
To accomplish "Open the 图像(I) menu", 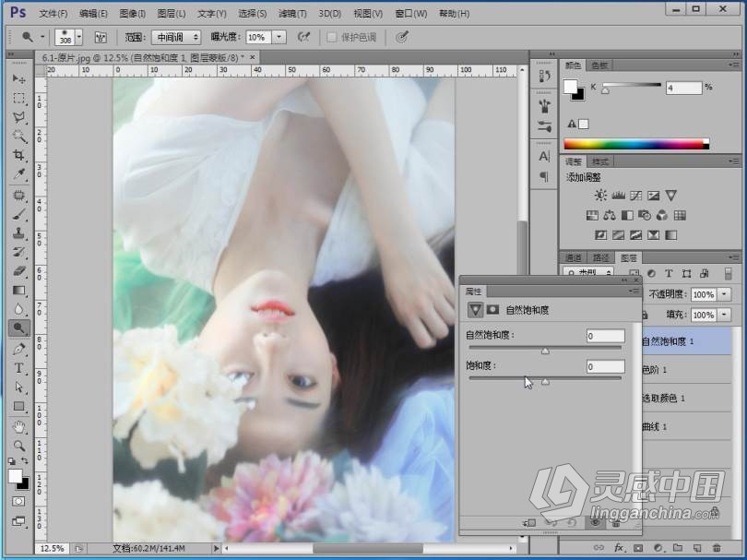I will (133, 14).
